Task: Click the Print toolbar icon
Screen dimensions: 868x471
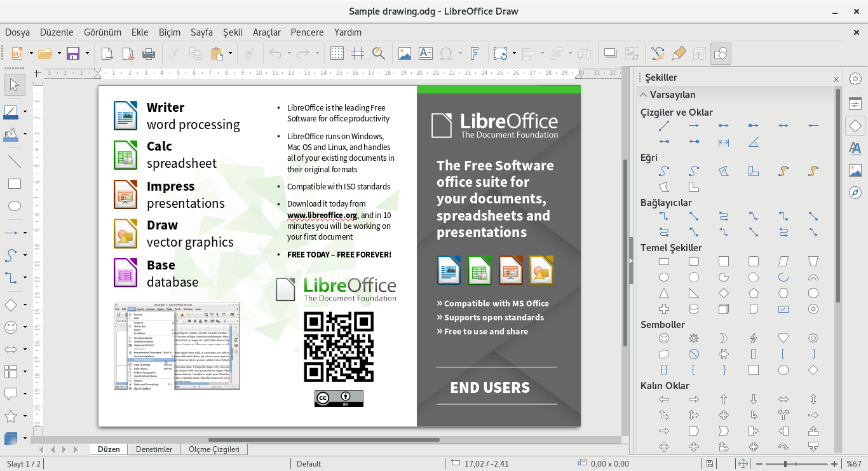Action: (149, 53)
